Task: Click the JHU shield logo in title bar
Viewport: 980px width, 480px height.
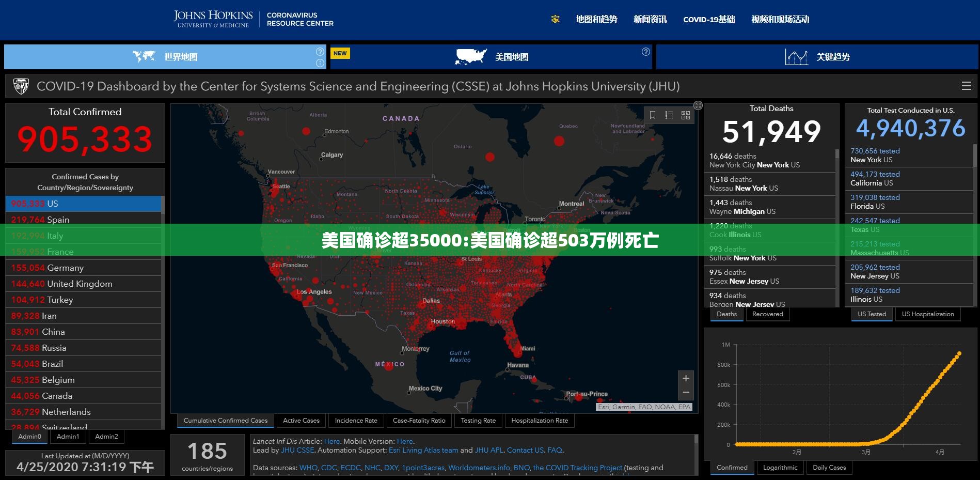Action: pyautogui.click(x=21, y=86)
